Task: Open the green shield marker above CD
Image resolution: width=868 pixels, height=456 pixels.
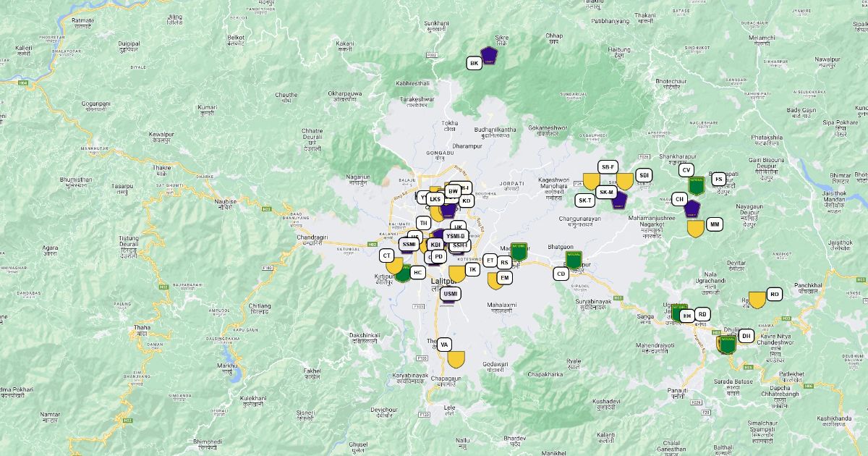Action: tap(574, 259)
